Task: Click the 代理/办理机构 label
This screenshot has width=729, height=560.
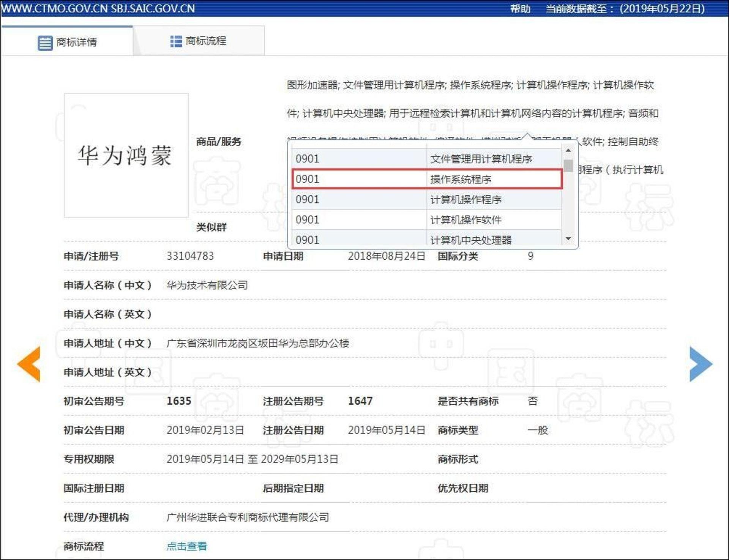Action: pyautogui.click(x=96, y=517)
